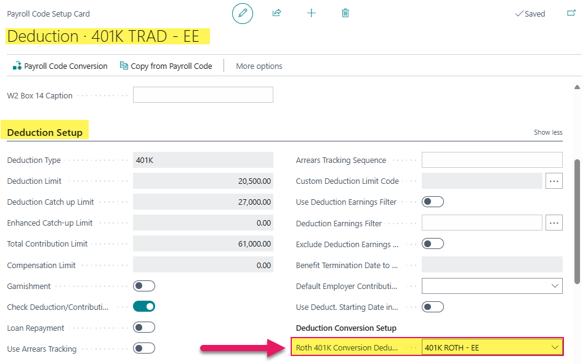Collapse Deduction Setup with Show less
Image resolution: width=588 pixels, height=364 pixels.
547,132
